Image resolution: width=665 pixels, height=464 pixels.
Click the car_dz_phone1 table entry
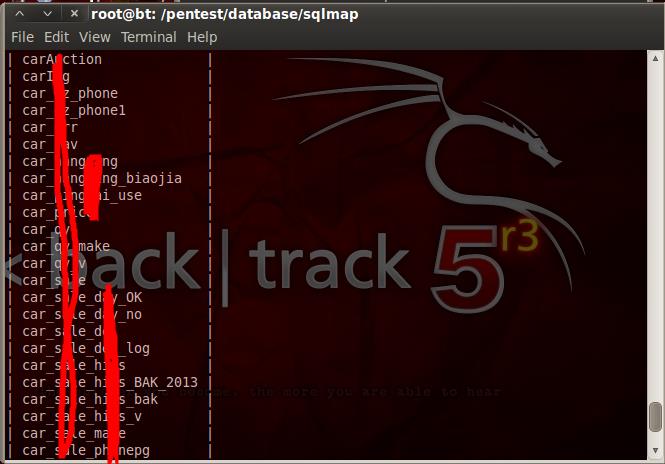coord(74,111)
